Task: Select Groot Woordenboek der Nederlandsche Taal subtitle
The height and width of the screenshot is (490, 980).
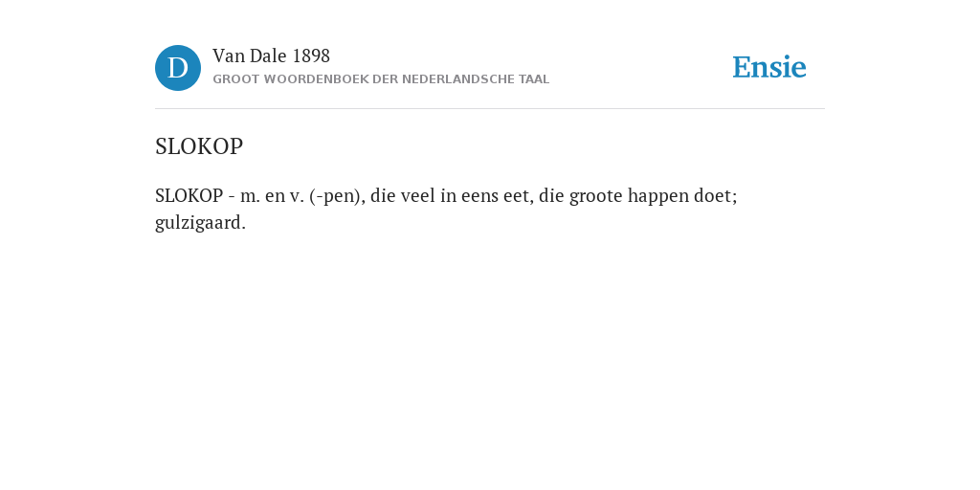Action: pos(381,79)
